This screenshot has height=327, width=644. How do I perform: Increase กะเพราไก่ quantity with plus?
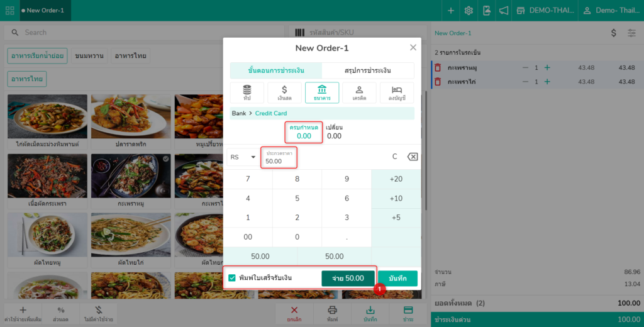(547, 82)
